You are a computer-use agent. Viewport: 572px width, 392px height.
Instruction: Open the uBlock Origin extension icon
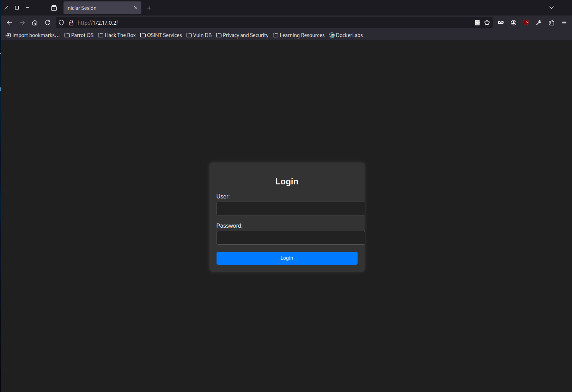(x=526, y=23)
